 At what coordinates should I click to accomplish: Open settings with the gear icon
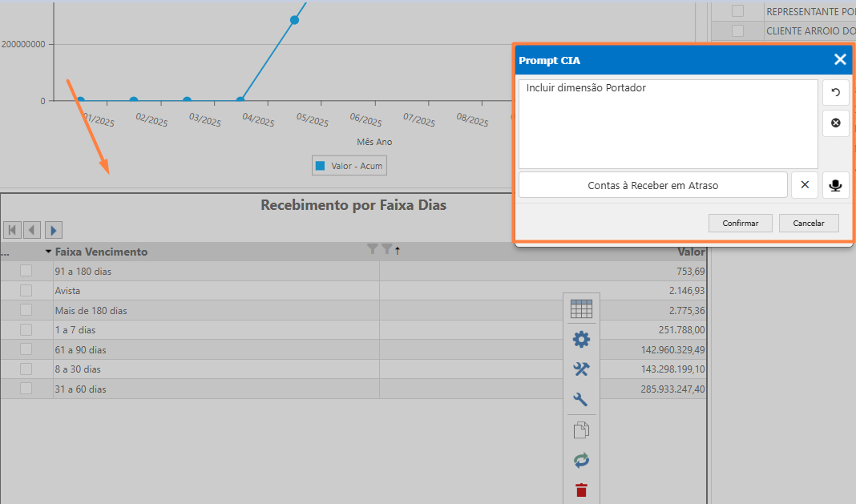pyautogui.click(x=581, y=340)
